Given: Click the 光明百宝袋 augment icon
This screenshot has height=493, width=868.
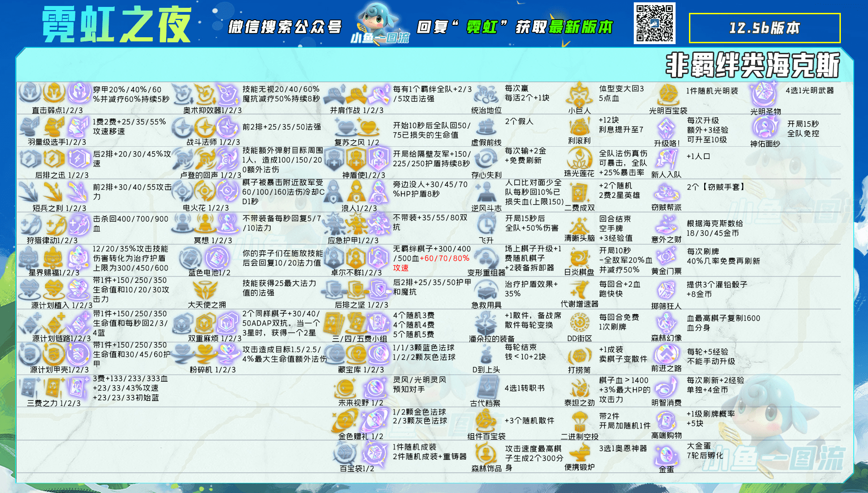Looking at the screenshot, I should [x=668, y=94].
